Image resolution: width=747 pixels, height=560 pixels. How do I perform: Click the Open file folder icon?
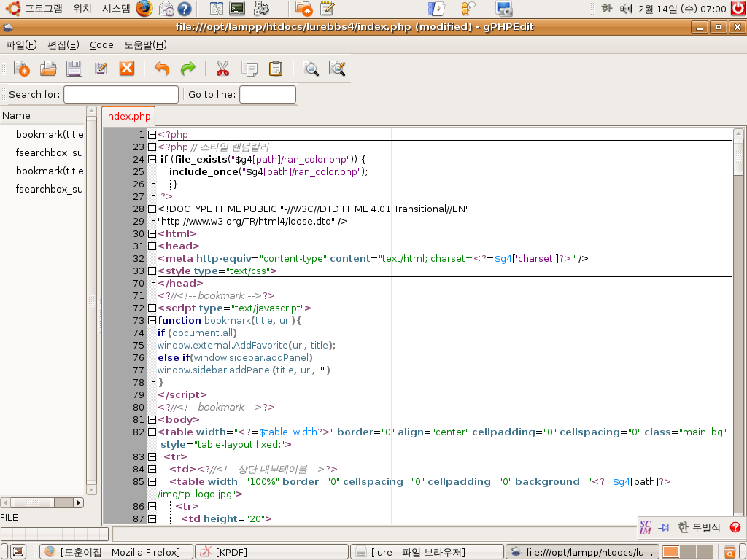[48, 69]
